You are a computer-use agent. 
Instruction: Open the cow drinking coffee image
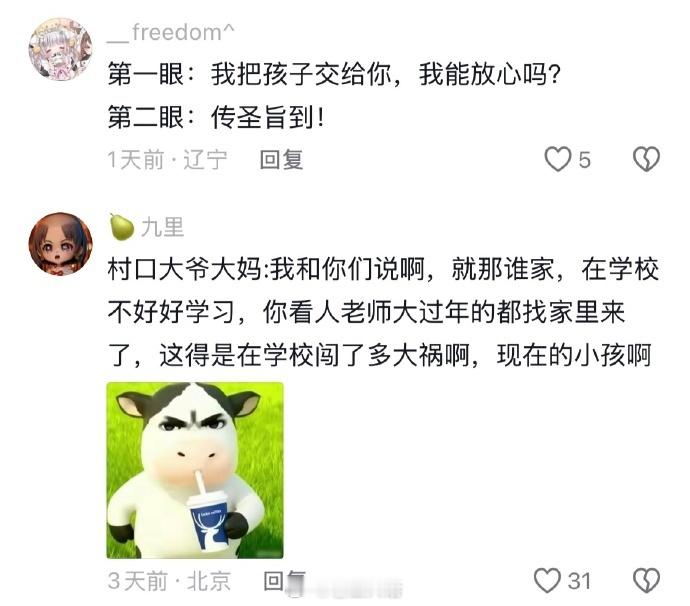[x=195, y=470]
